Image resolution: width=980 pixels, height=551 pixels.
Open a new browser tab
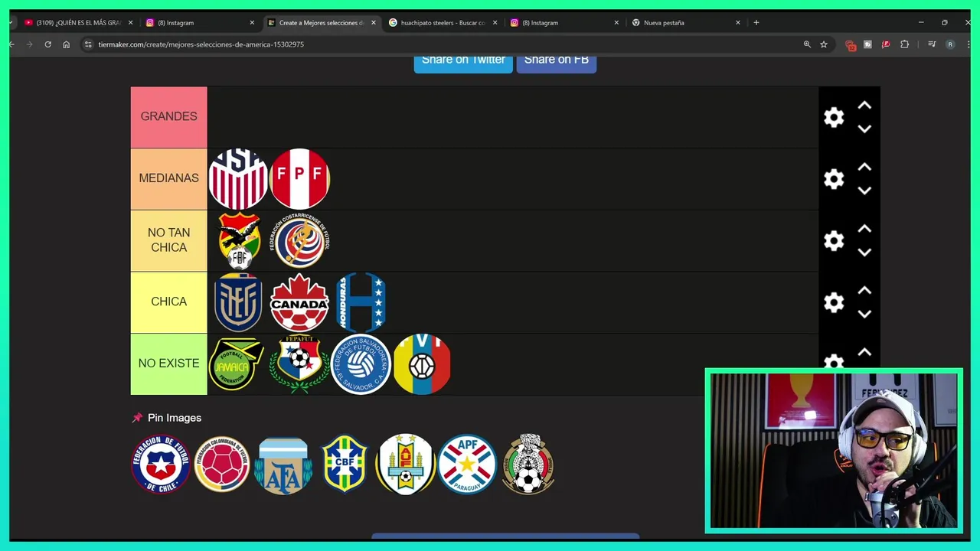click(x=756, y=23)
